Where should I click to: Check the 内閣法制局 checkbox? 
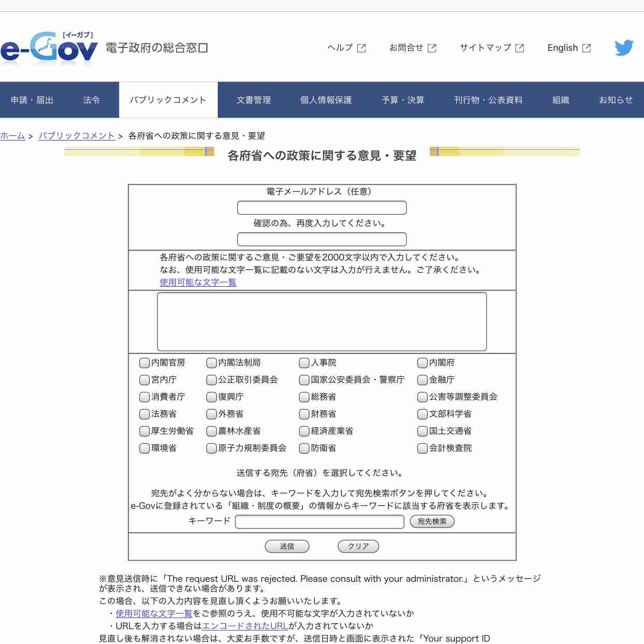tap(212, 363)
